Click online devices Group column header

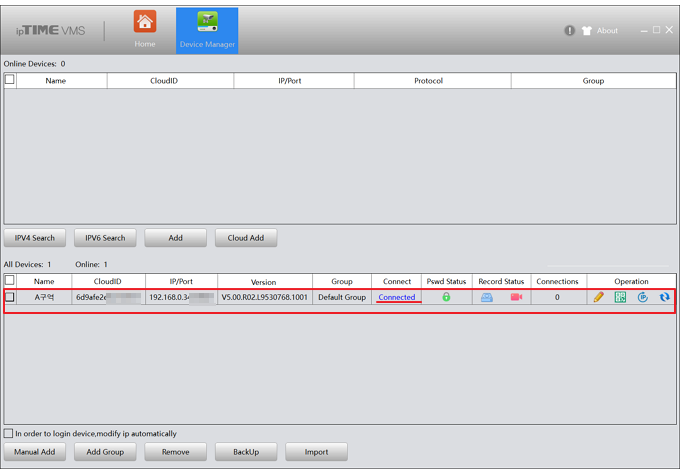593,81
